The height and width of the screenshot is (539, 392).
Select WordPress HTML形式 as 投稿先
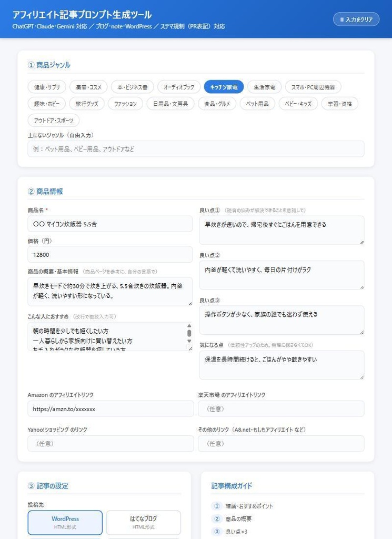pyautogui.click(x=65, y=523)
